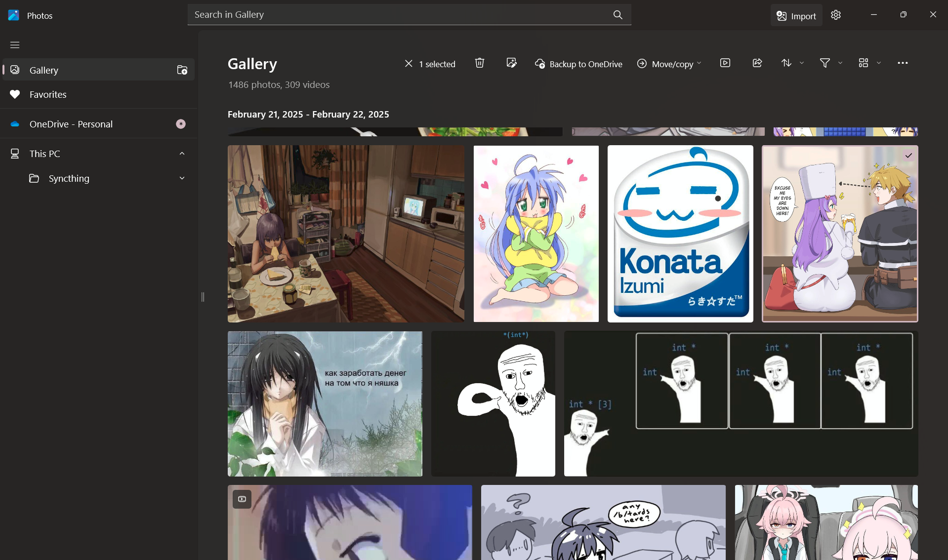948x560 pixels.
Task: Click the video badge on bottom-left thumbnail
Action: tap(242, 499)
